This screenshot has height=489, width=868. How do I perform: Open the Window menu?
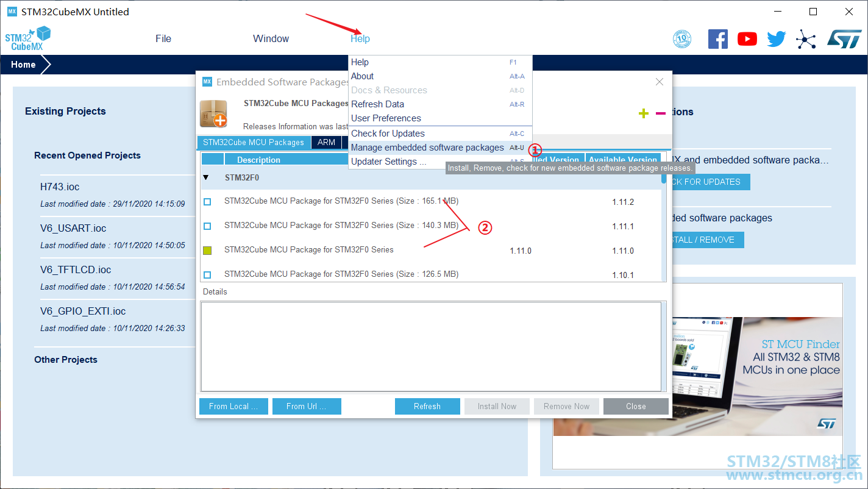(271, 38)
